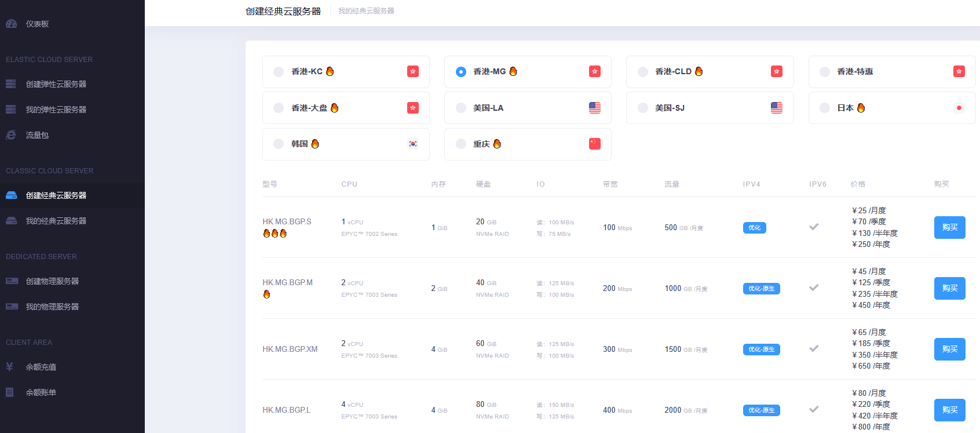980x433 pixels.
Task: Click 优化-原生 badge in HK.MG.BGP.M row
Action: (761, 289)
